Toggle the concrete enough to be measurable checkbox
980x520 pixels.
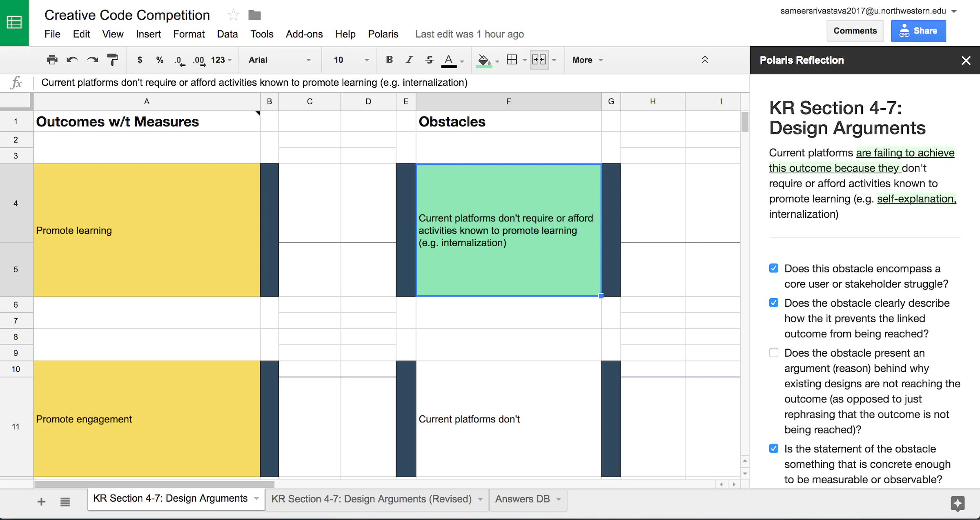(x=773, y=449)
